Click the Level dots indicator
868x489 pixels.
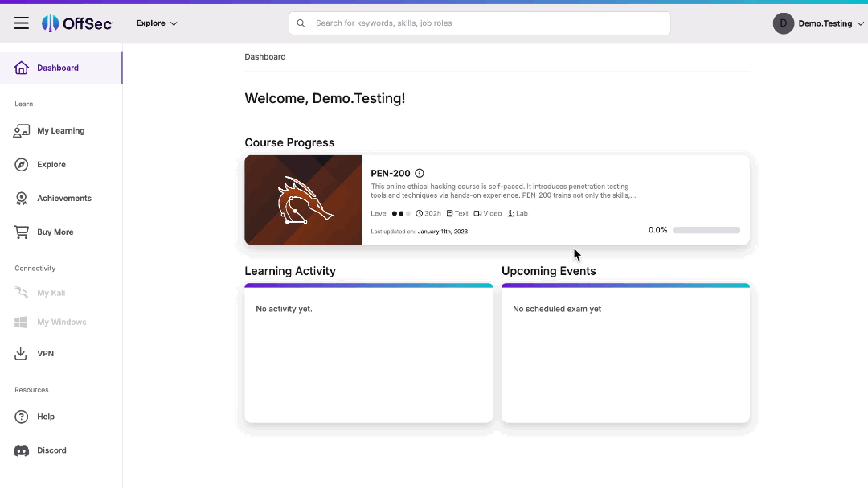click(x=401, y=213)
